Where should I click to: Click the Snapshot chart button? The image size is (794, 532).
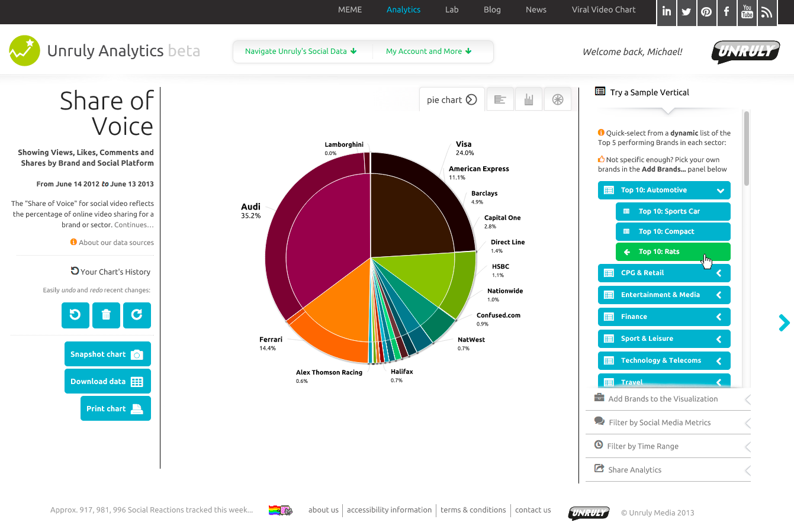coord(107,354)
